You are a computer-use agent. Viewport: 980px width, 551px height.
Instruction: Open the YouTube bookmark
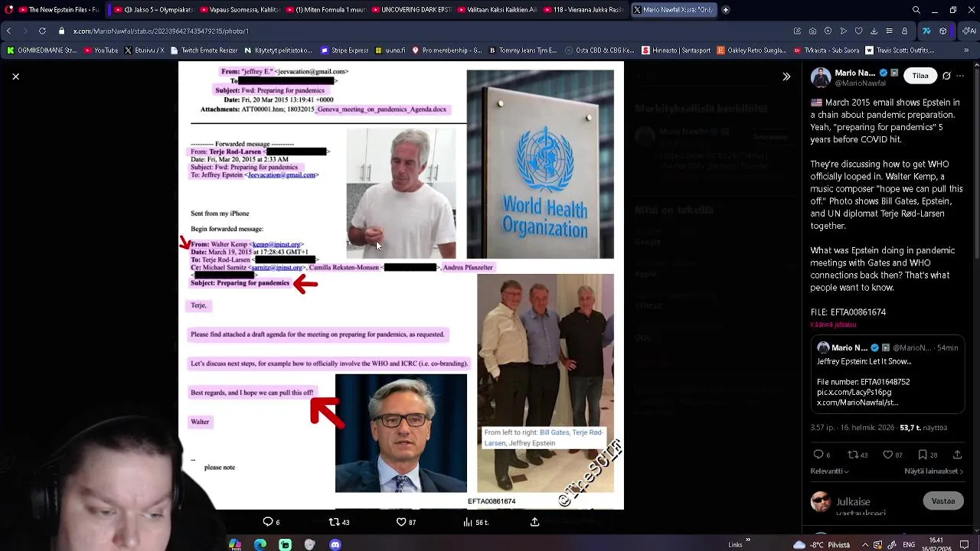point(101,51)
